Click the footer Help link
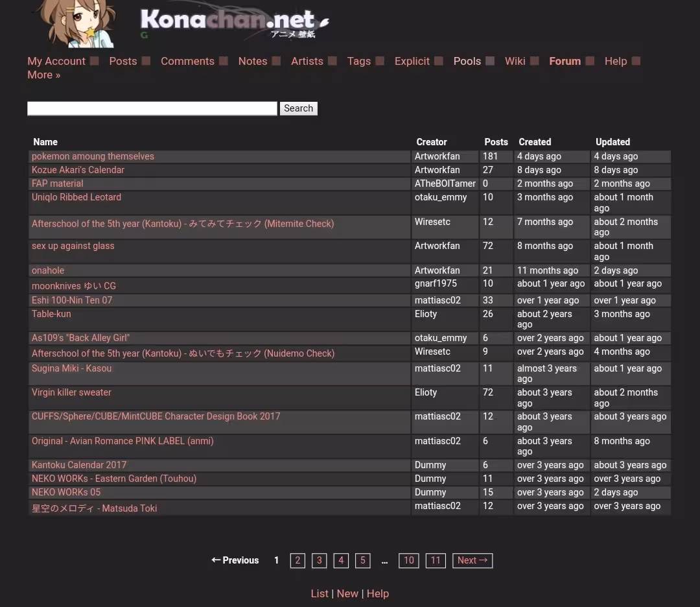 [378, 594]
